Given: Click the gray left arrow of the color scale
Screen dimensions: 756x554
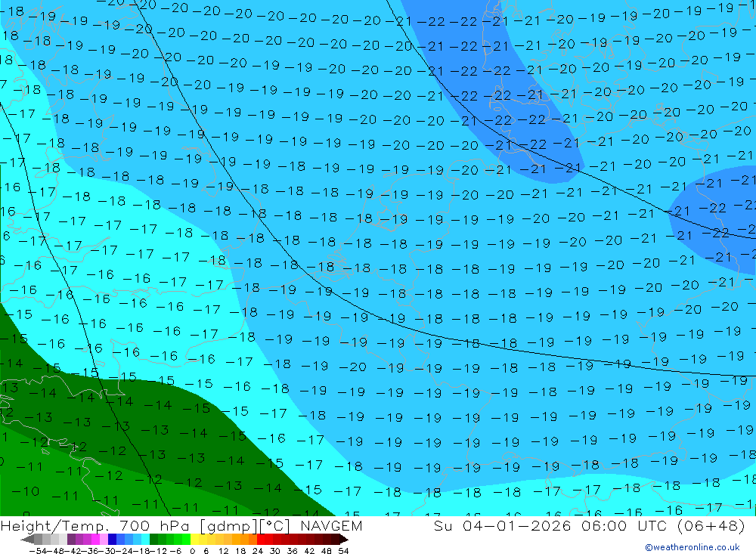Looking at the screenshot, I should point(27,540).
